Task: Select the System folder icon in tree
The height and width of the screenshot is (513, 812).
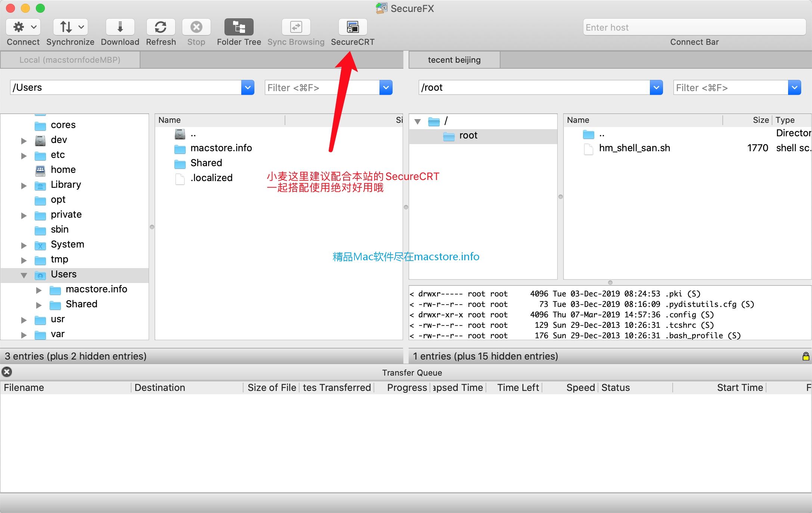Action: [x=40, y=245]
